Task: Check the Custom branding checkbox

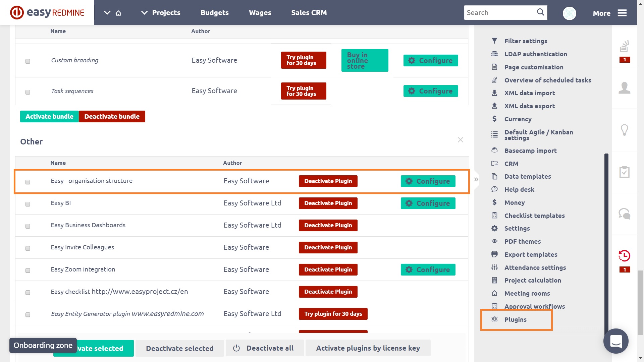Action: pyautogui.click(x=28, y=61)
